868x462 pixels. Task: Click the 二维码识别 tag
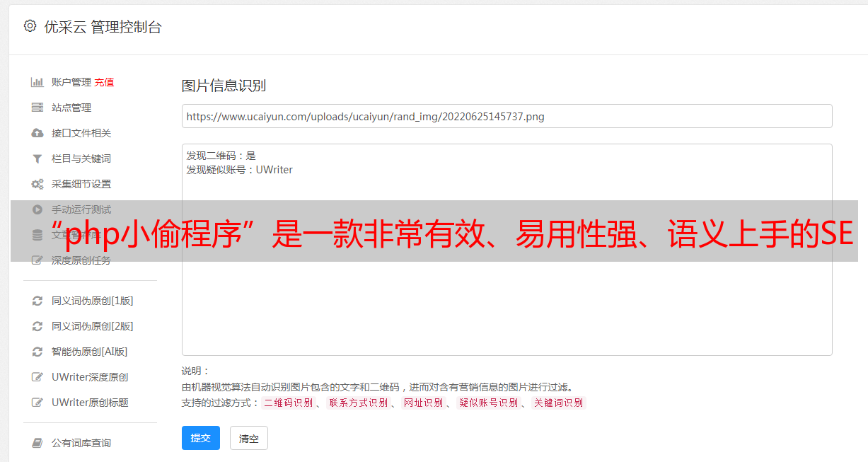click(288, 403)
